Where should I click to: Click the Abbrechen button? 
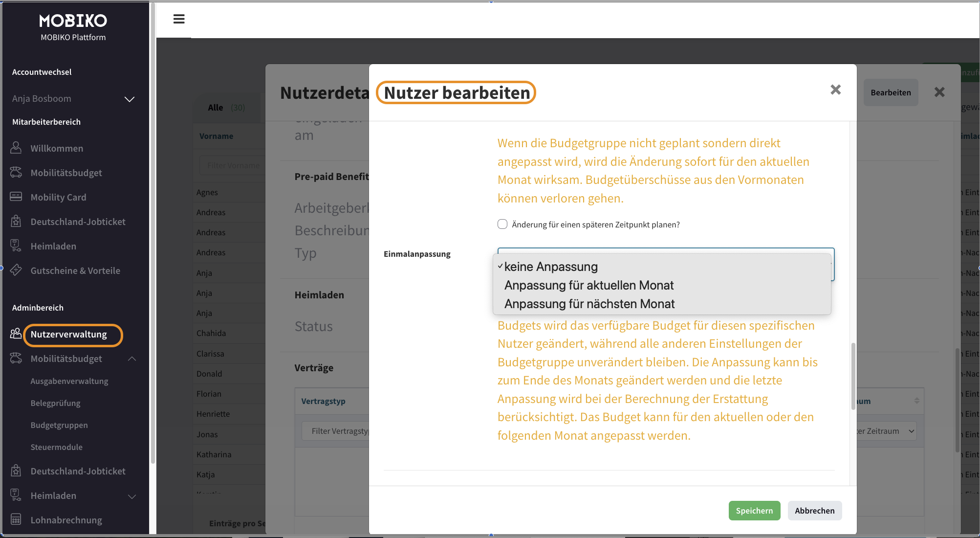coord(814,511)
